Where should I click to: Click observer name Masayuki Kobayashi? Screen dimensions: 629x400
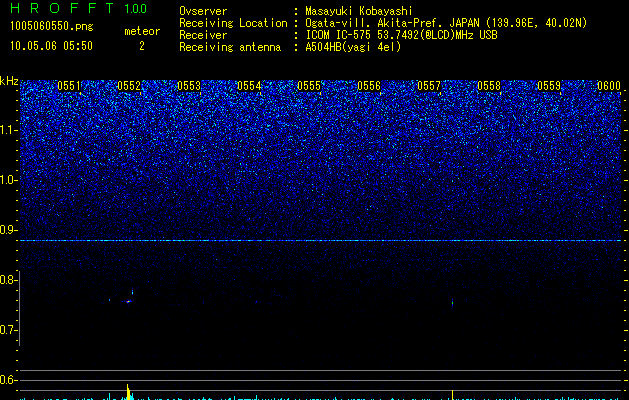pyautogui.click(x=359, y=11)
